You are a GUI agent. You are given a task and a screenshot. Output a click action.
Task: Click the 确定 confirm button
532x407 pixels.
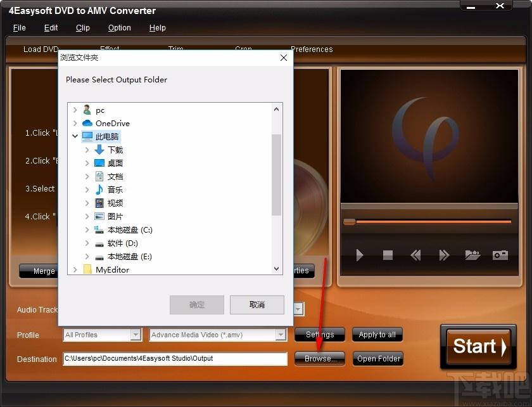click(197, 305)
